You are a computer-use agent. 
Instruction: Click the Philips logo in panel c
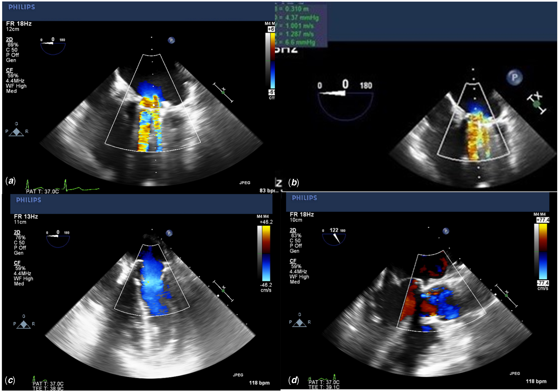[x=28, y=200]
